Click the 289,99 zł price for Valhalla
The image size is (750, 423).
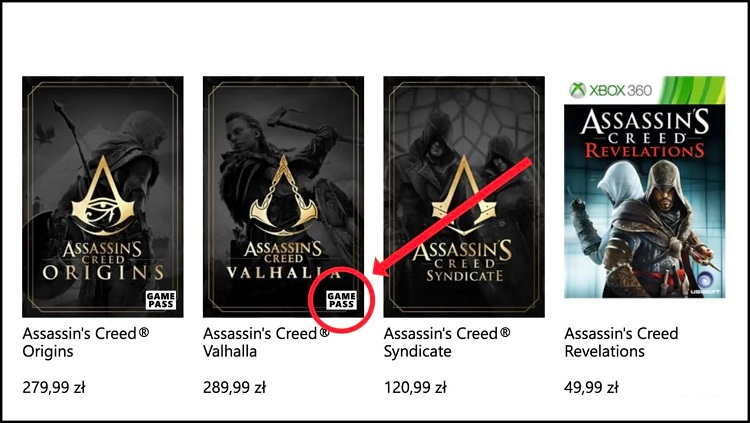point(235,388)
